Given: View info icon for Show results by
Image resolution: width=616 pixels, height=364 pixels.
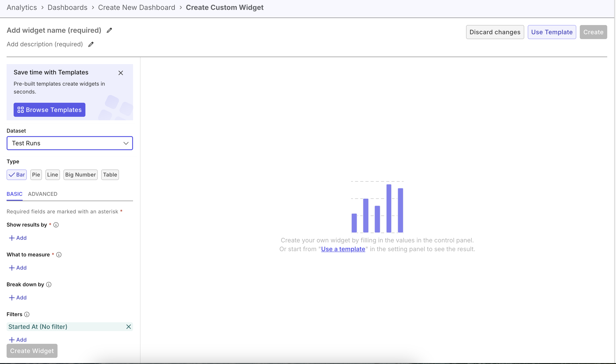Looking at the screenshot, I should coord(56,225).
